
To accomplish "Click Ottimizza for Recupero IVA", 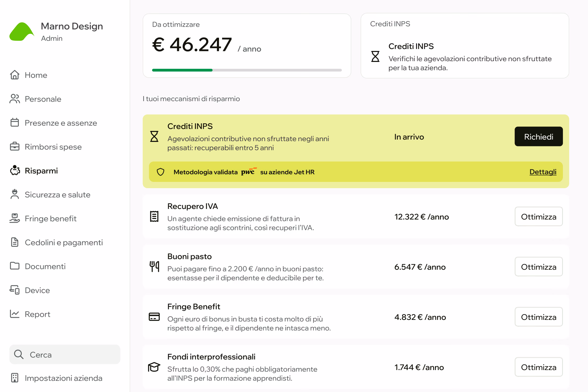I will 539,217.
